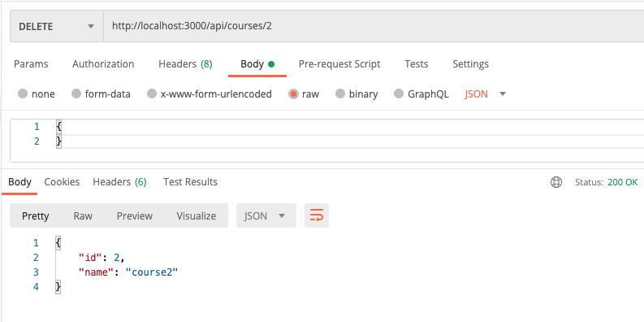Viewport: 644px width, 322px height.
Task: Click the globe network information icon
Action: pos(556,182)
